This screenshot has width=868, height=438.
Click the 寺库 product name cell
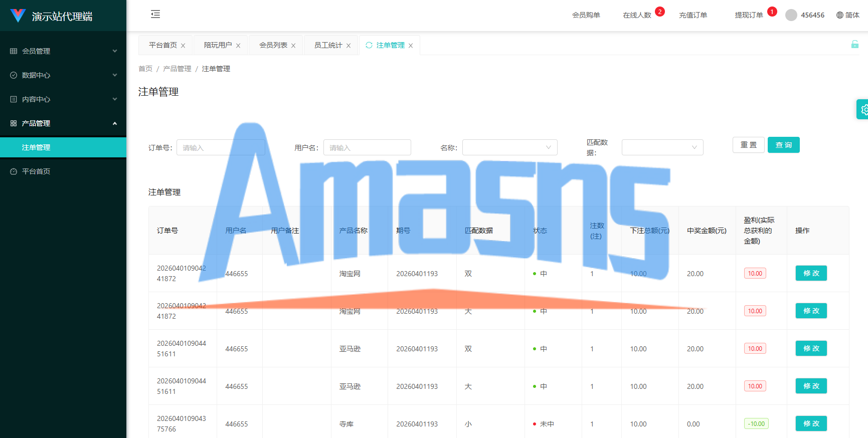346,424
